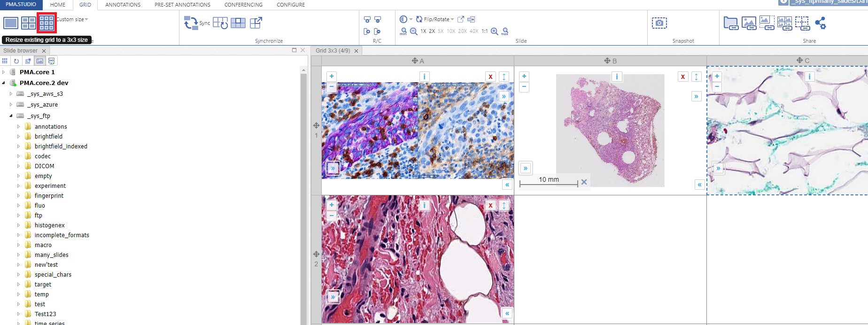Image resolution: width=868 pixels, height=325 pixels.
Task: Click the Sync viewports icon
Action: (191, 23)
